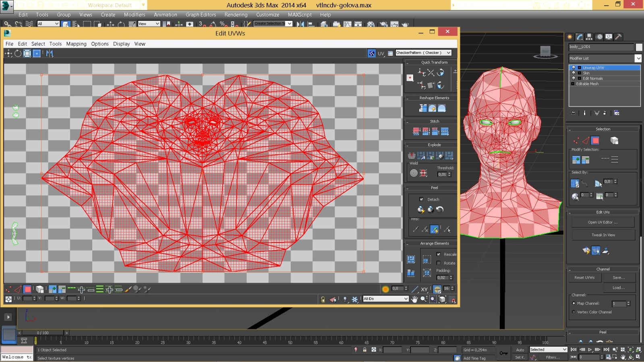
Task: Collapse the Stitch rollout
Action: (x=407, y=122)
